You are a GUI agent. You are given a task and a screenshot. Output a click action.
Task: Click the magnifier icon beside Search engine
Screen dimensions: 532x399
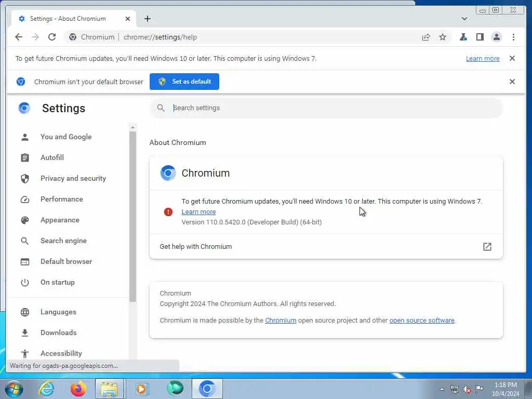pyautogui.click(x=25, y=241)
